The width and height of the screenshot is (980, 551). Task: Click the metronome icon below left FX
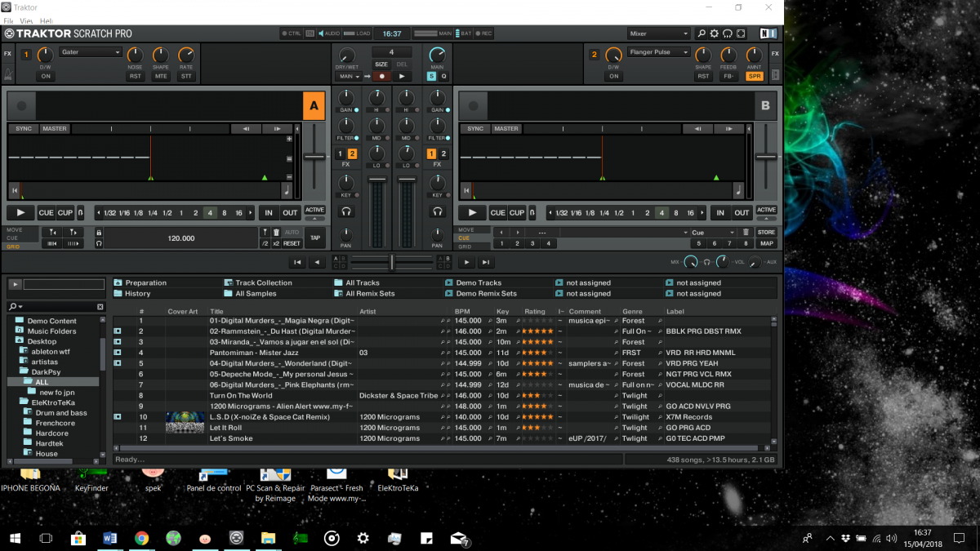(8, 74)
